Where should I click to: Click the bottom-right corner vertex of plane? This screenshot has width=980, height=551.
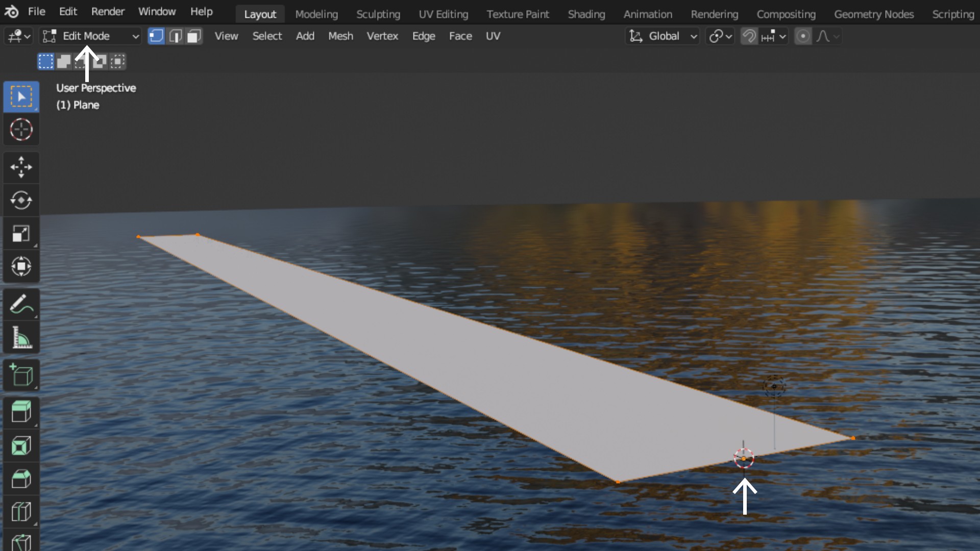(x=853, y=438)
